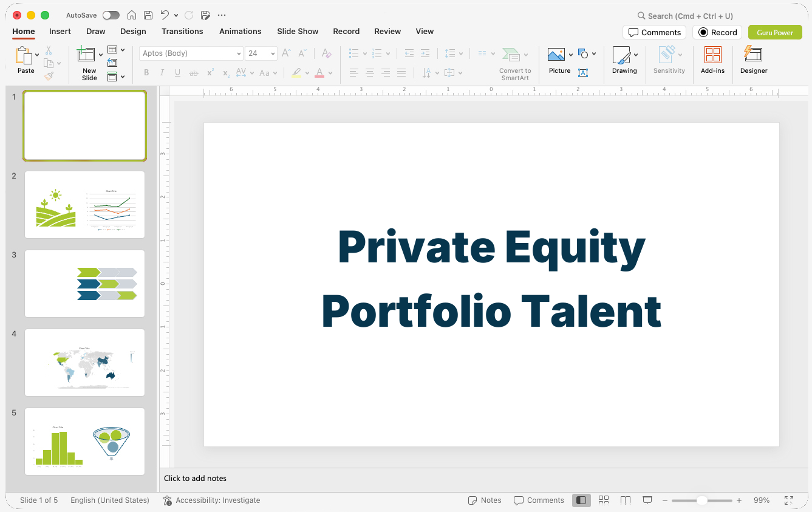The height and width of the screenshot is (512, 812).
Task: Open the Slide Show tab
Action: [298, 31]
